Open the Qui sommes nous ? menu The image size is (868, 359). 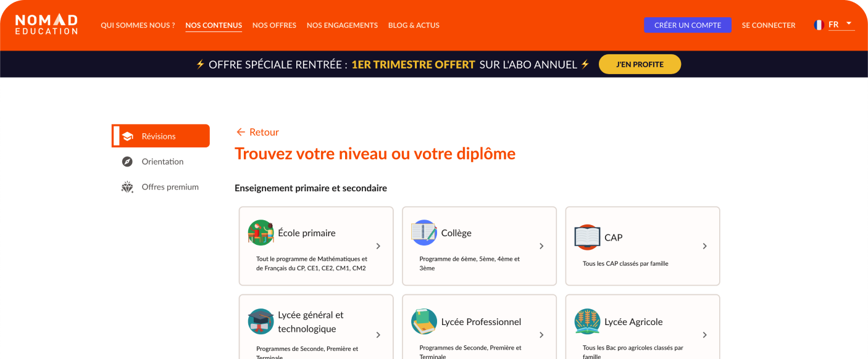[138, 25]
